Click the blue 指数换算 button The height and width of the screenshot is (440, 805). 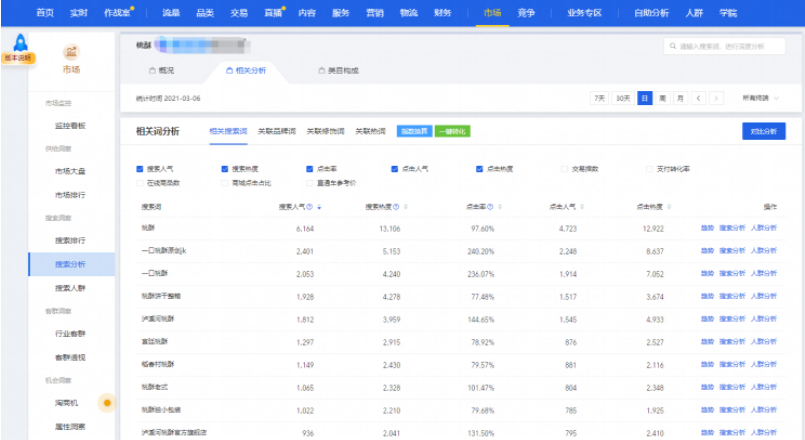(414, 131)
